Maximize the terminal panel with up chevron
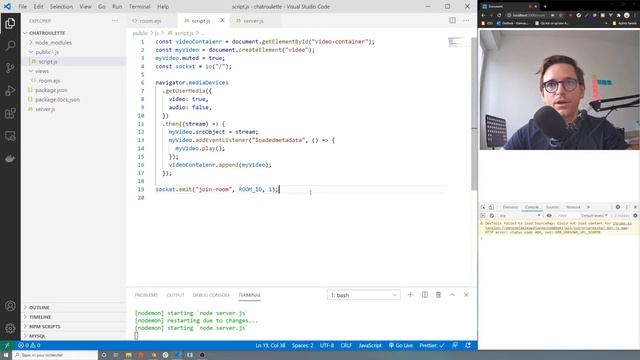640x360 pixels. point(452,295)
